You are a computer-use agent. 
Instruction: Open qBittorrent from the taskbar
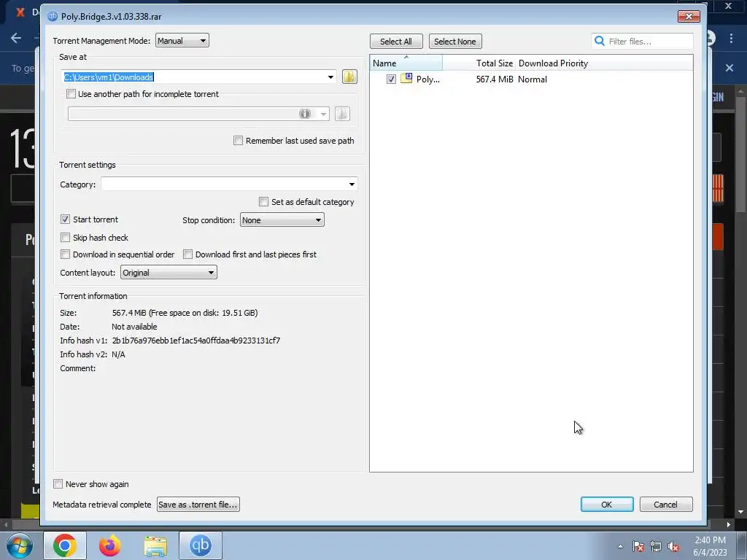[200, 545]
